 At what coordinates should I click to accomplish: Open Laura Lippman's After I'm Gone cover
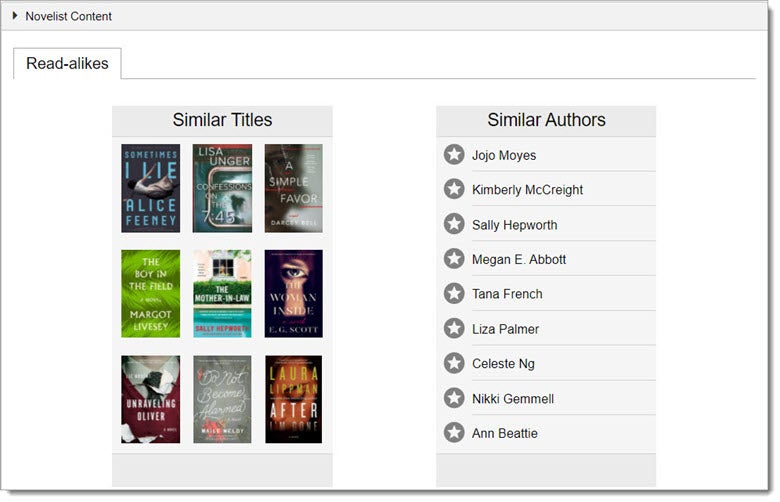(293, 399)
